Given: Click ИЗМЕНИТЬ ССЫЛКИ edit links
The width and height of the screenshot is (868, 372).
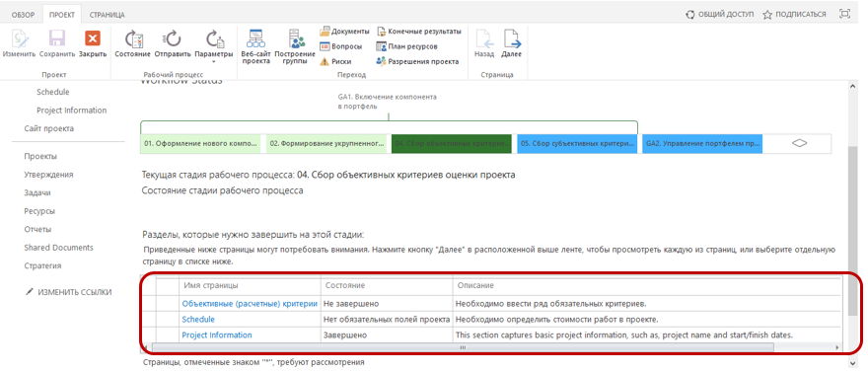Looking at the screenshot, I should click(x=69, y=292).
